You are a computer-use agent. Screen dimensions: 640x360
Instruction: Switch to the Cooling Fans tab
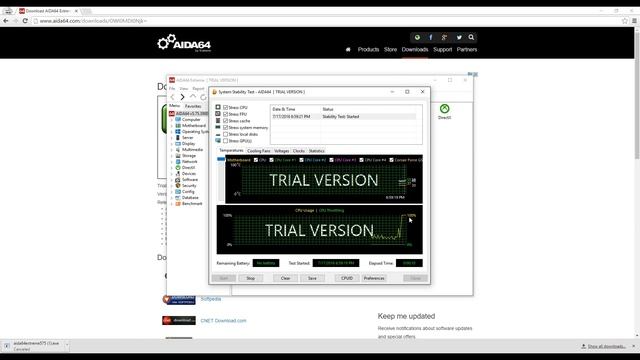pos(259,151)
